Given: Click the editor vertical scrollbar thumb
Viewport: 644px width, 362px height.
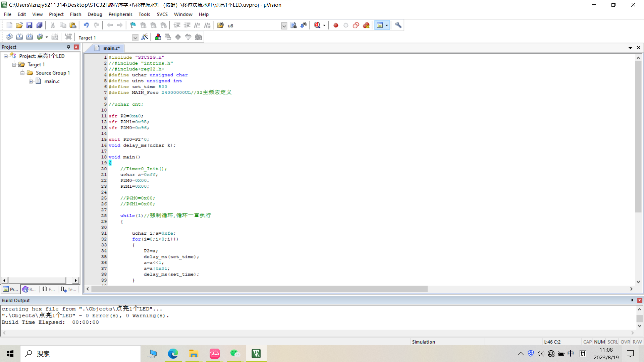Looking at the screenshot, I should [638, 137].
